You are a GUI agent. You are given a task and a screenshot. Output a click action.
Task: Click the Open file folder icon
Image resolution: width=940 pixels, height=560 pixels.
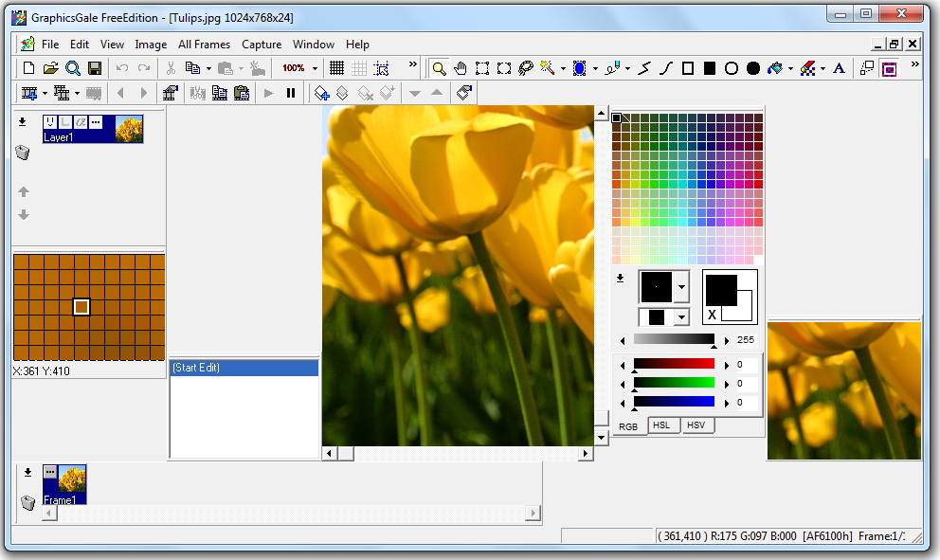click(50, 68)
